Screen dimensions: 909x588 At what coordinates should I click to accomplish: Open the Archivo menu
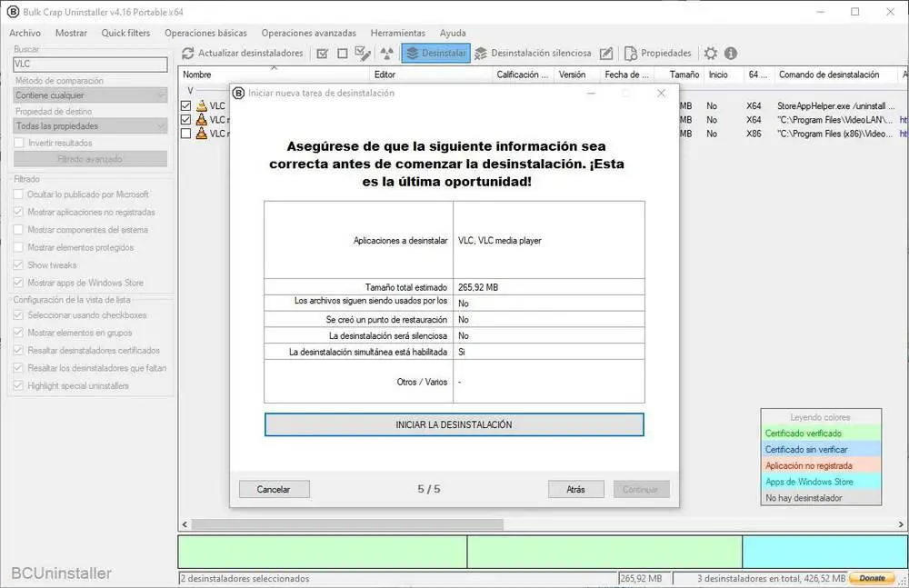pyautogui.click(x=25, y=33)
